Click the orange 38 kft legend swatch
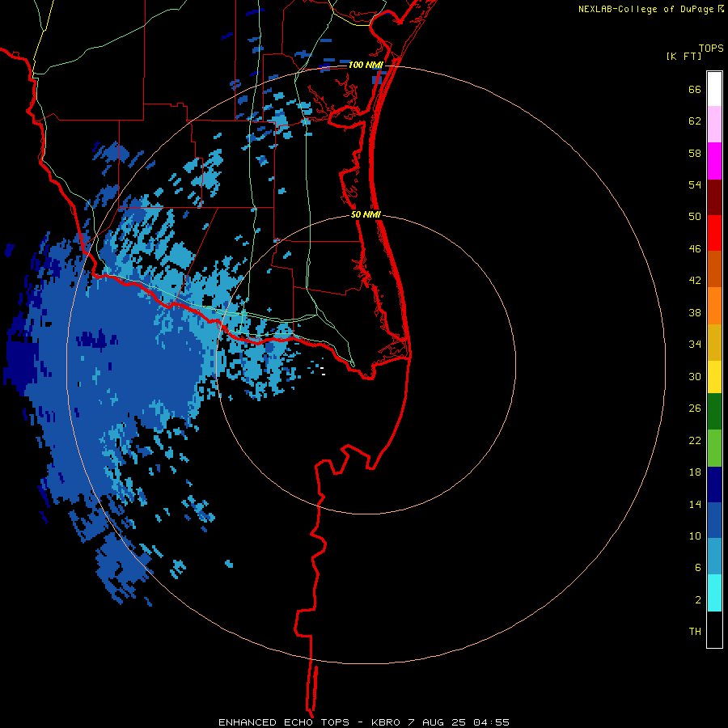The height and width of the screenshot is (728, 728). coord(714,306)
